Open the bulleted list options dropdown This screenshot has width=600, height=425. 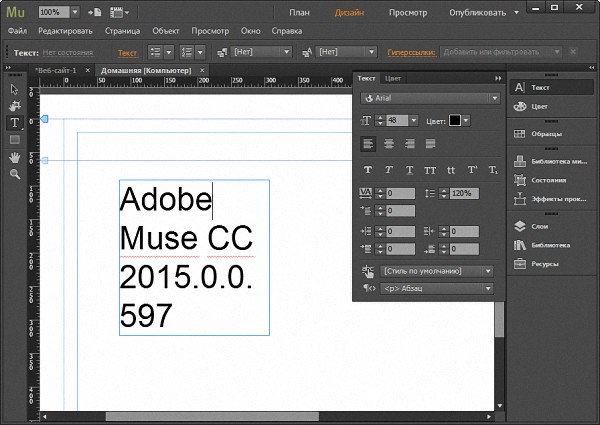(x=168, y=52)
